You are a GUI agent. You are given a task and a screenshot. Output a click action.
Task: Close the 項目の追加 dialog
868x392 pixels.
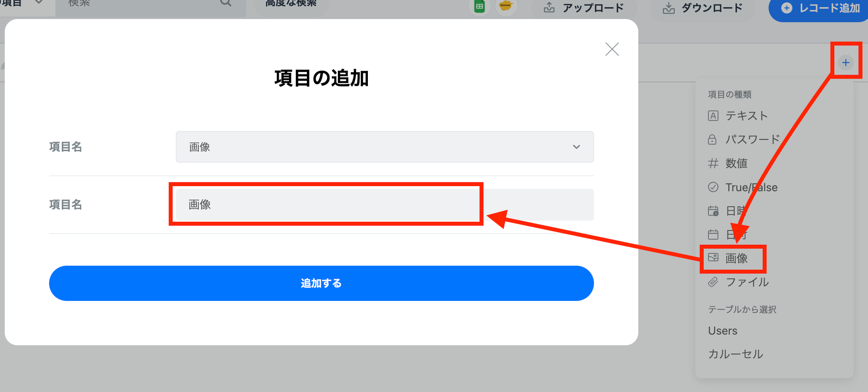pyautogui.click(x=612, y=49)
